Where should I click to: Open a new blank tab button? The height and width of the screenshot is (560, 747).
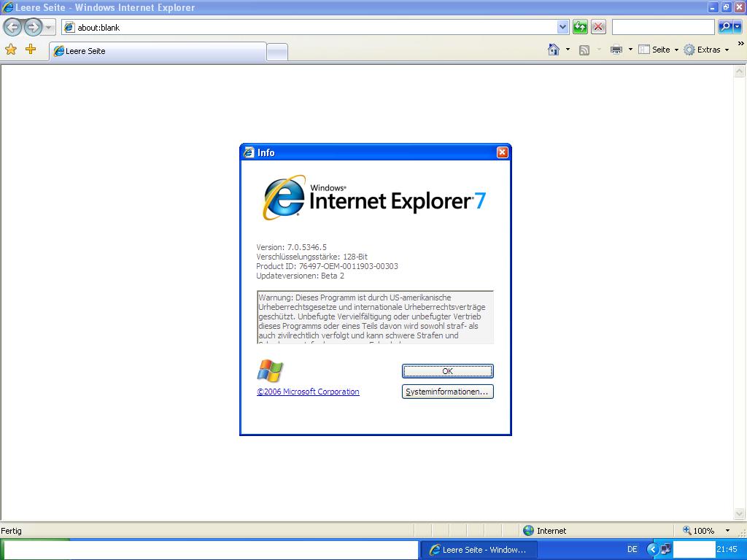276,52
